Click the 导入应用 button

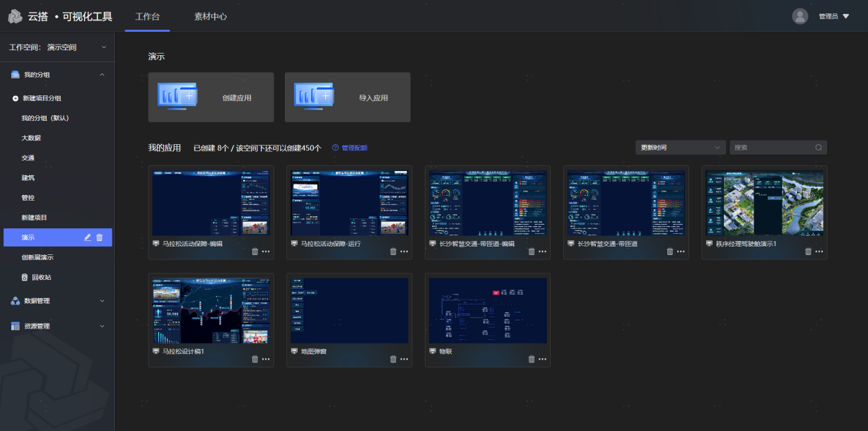[347, 98]
